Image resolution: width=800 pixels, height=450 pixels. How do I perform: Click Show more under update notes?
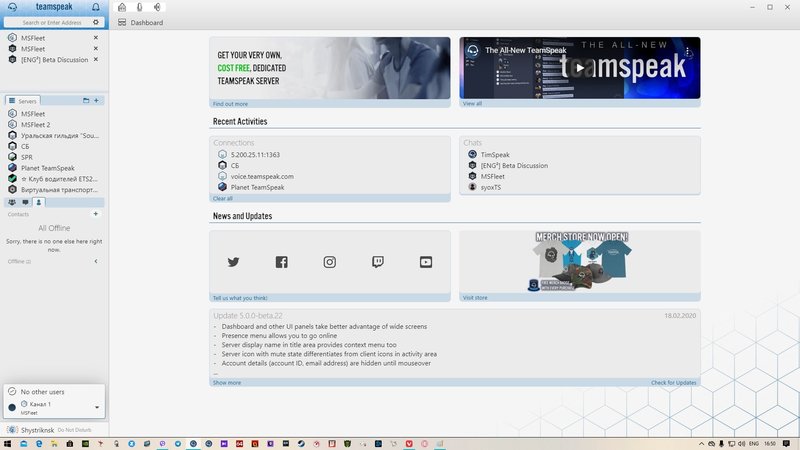click(227, 383)
